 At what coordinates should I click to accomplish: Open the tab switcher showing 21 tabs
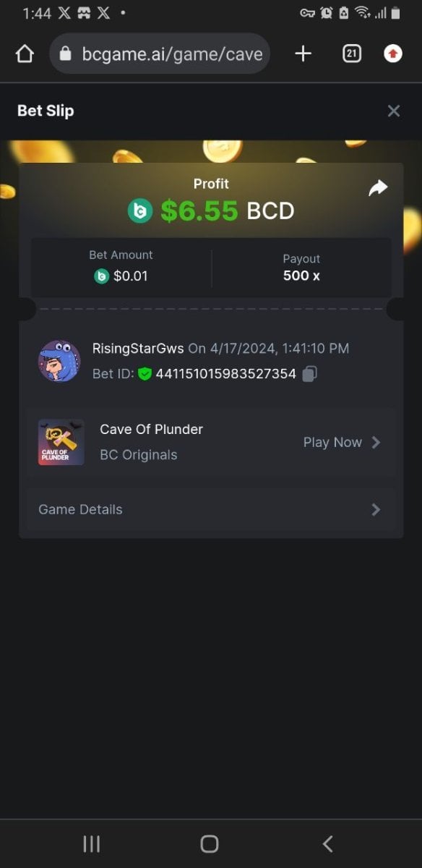[x=351, y=54]
